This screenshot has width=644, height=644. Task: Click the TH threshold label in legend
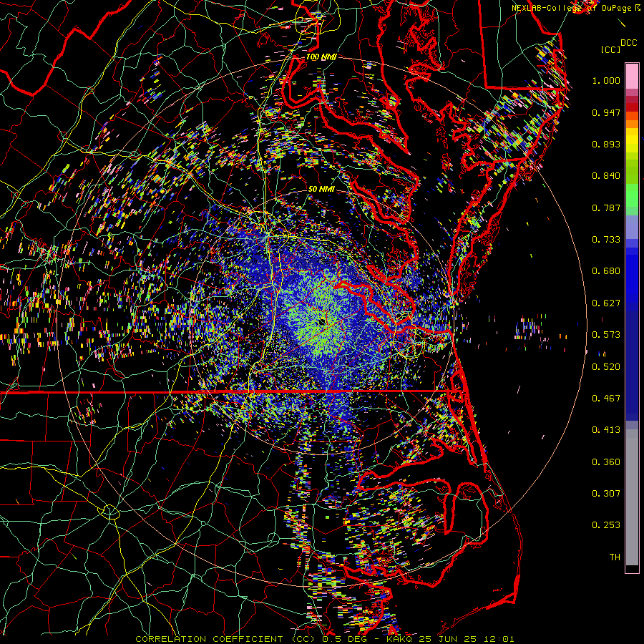[615, 557]
